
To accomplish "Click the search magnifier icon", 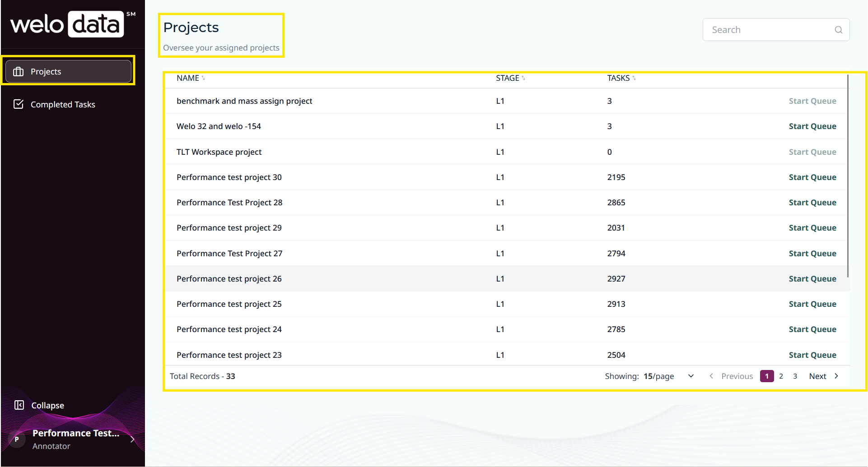I will [x=839, y=30].
